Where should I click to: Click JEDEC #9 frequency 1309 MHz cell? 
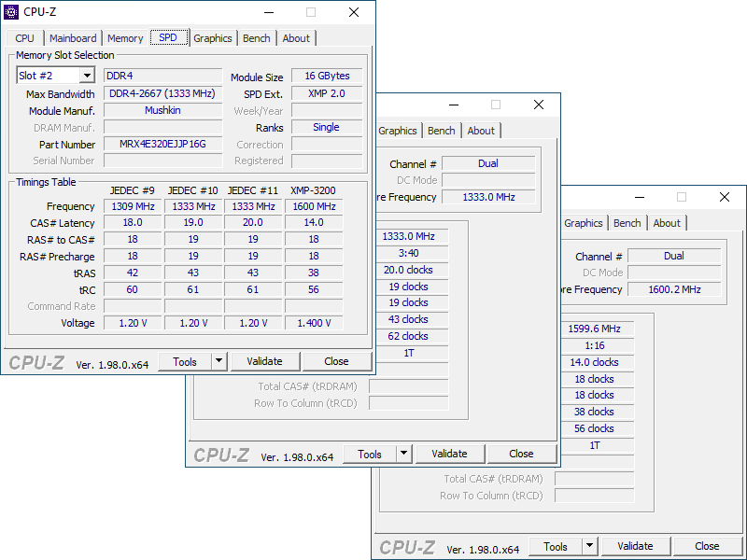click(133, 206)
